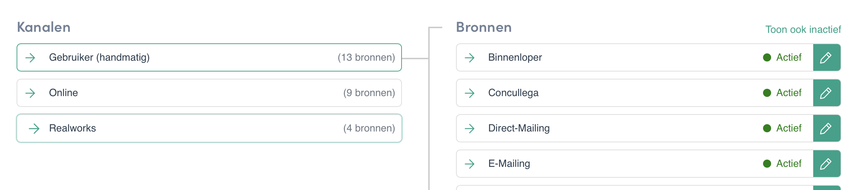Edit the Concullega source with pencil icon

pyautogui.click(x=827, y=93)
